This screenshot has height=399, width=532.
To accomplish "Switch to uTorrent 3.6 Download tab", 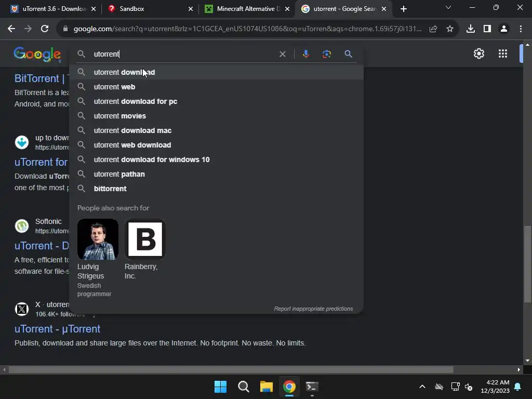I will (54, 9).
